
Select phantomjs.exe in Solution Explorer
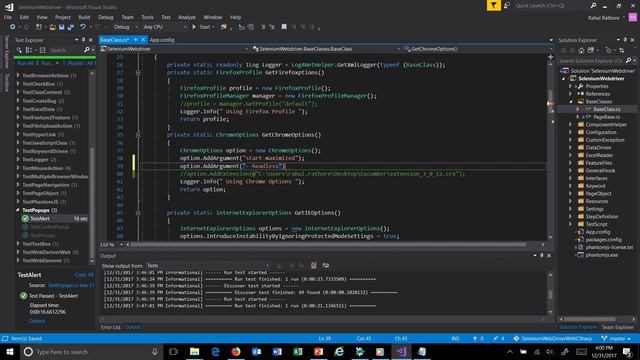click(x=602, y=255)
